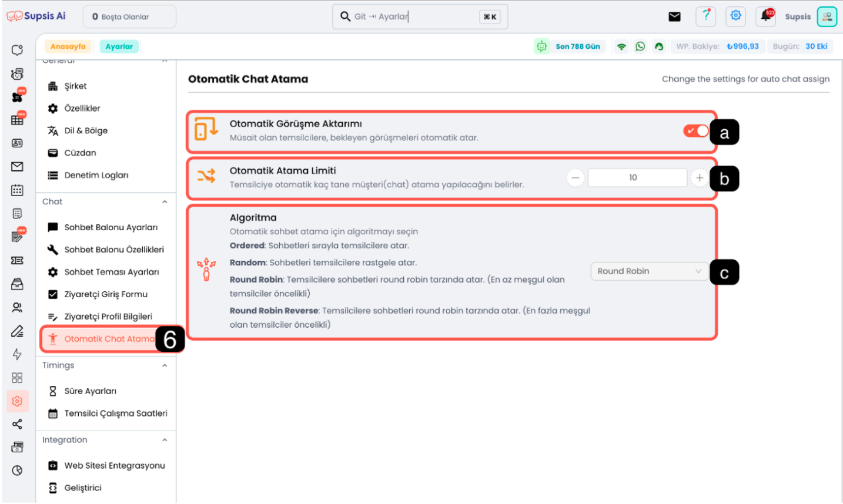843x504 pixels.
Task: Open the envelope icon in left sidebar
Action: 17,167
